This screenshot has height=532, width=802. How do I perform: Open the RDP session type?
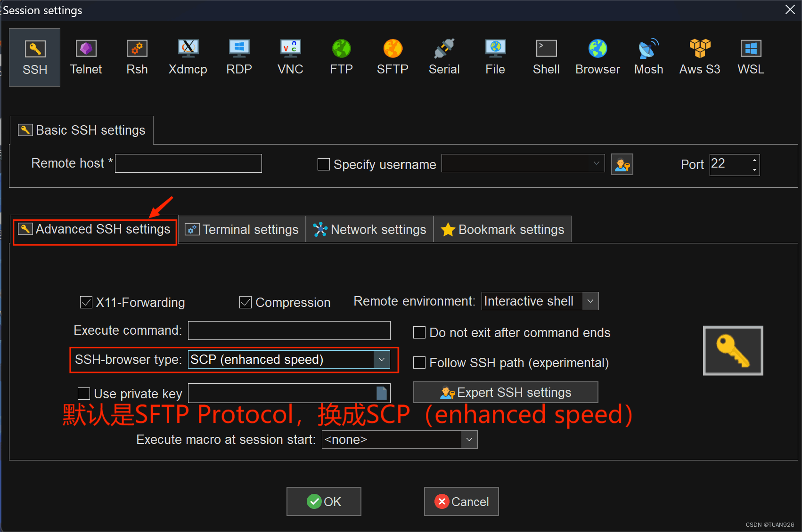pyautogui.click(x=239, y=57)
